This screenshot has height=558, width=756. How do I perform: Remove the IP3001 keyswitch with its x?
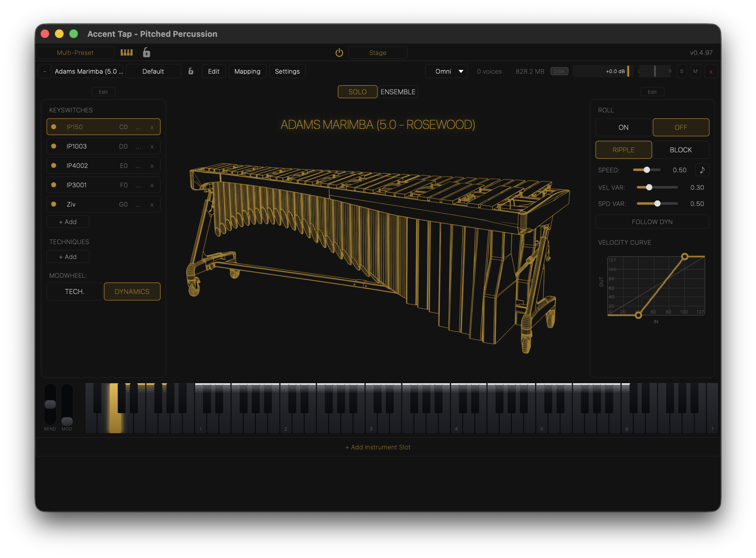(152, 185)
